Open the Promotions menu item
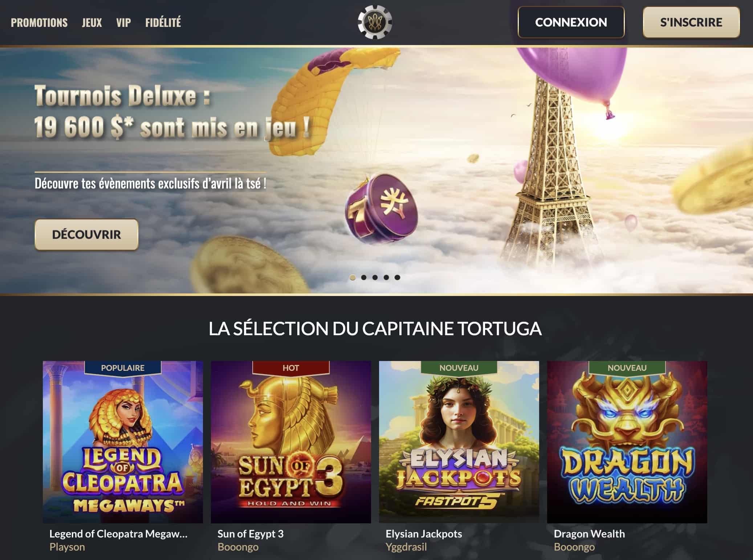 pyautogui.click(x=39, y=23)
